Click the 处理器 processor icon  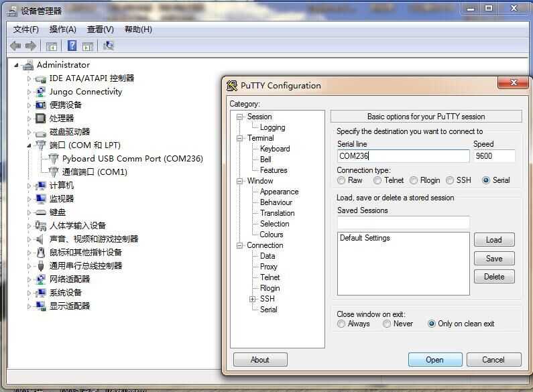click(x=41, y=119)
